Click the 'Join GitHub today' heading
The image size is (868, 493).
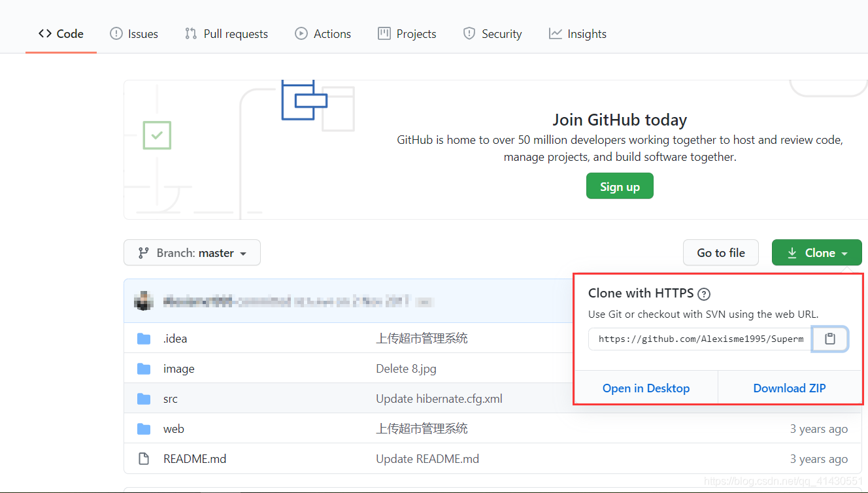620,120
